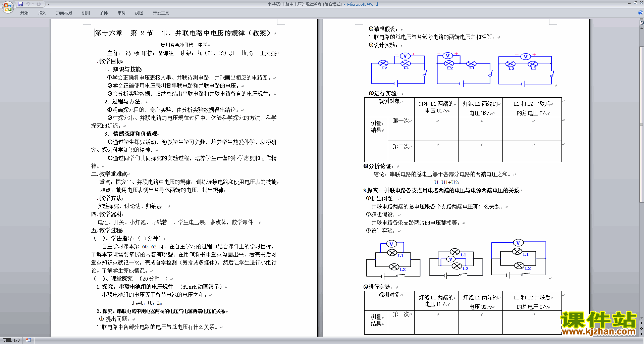This screenshot has height=344, width=644.
Task: Undo the last action
Action: click(28, 4)
